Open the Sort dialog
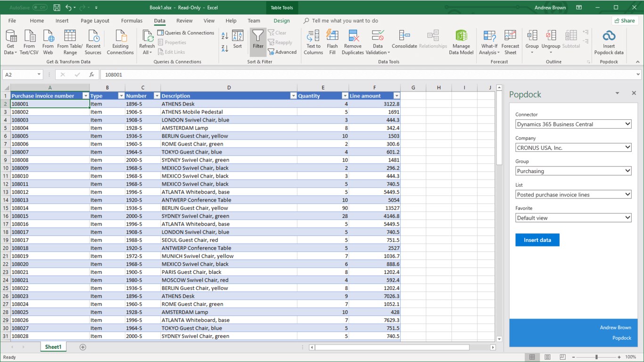 tap(238, 40)
